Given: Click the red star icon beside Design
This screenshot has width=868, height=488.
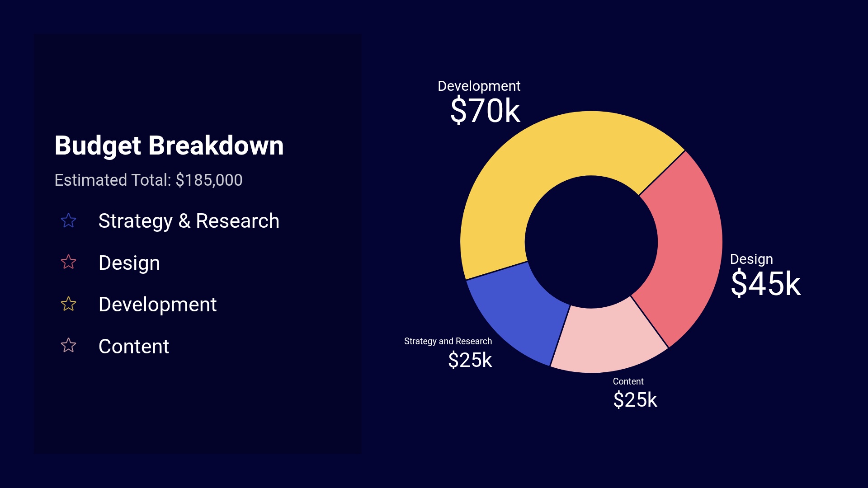Looking at the screenshot, I should tap(69, 263).
